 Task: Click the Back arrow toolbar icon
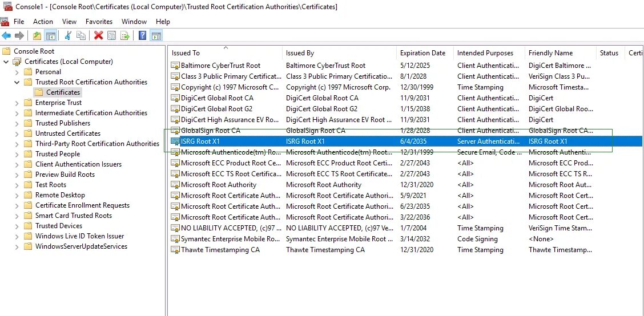6,36
